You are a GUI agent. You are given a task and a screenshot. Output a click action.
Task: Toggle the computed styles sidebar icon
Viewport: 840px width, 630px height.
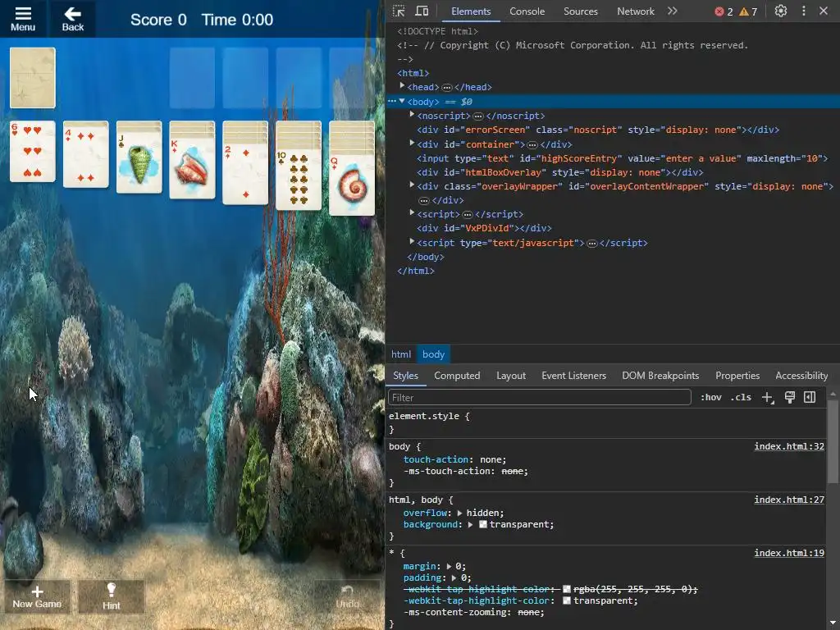pos(810,398)
